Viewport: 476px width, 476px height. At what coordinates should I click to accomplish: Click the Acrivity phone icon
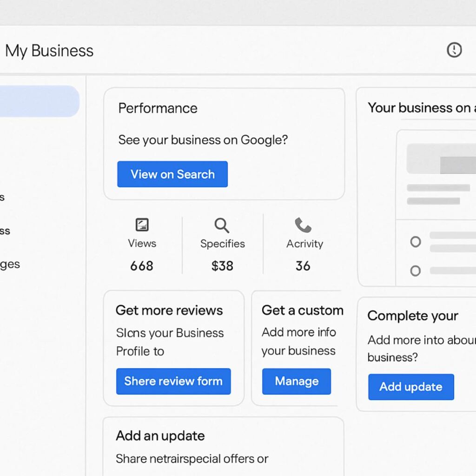coord(303,225)
